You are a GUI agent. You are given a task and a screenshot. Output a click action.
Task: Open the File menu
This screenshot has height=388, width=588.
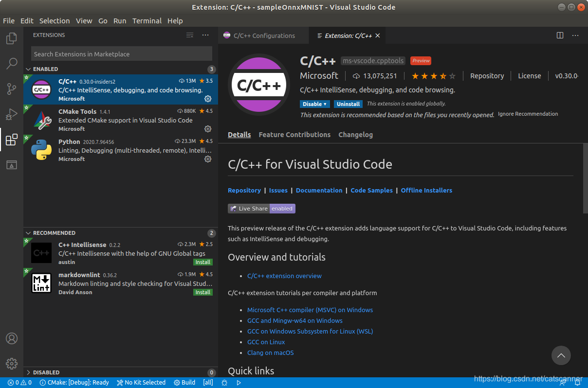tap(9, 21)
